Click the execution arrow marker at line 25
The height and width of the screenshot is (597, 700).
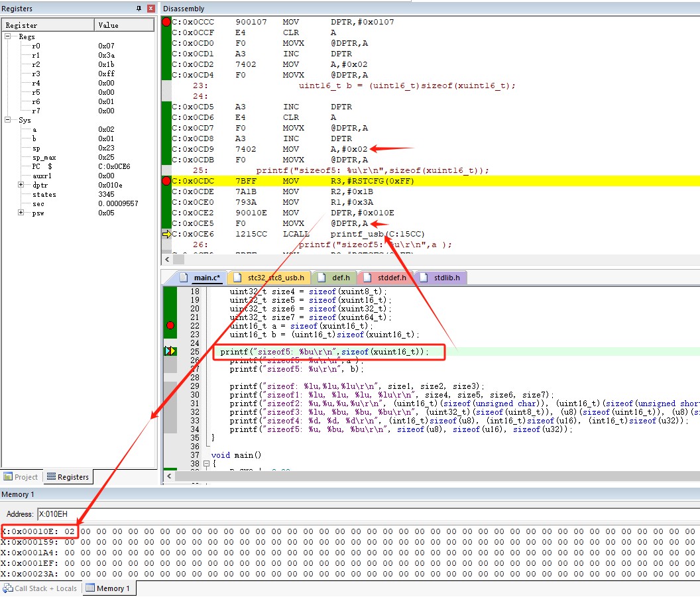click(170, 351)
